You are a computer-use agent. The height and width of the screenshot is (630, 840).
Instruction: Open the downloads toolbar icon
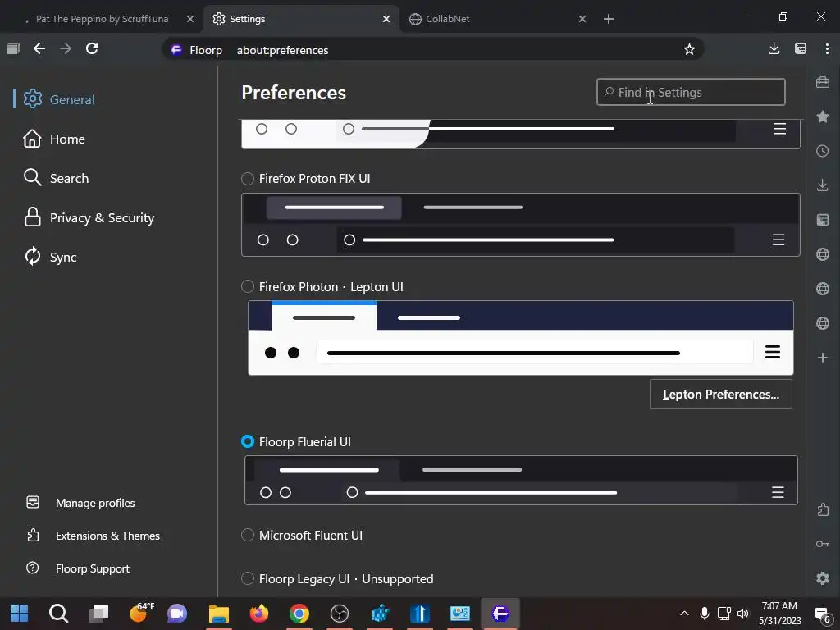774,48
